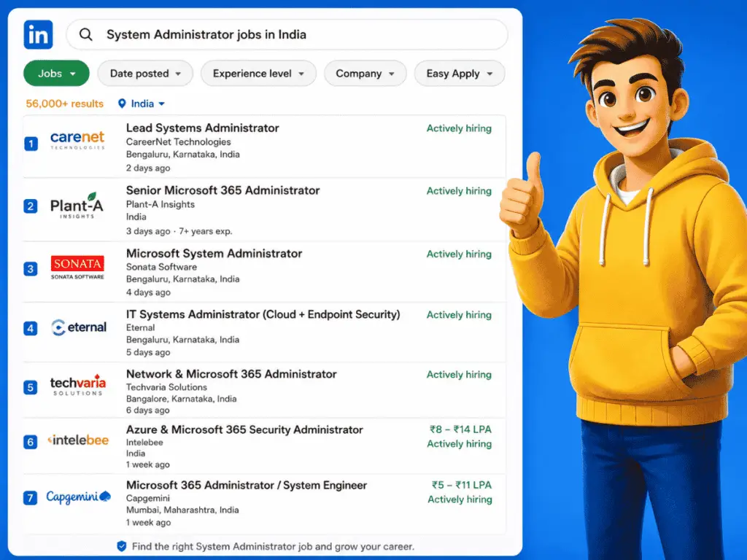Click 'CareerNet Technologies' company name
The width and height of the screenshot is (747, 560).
click(178, 142)
